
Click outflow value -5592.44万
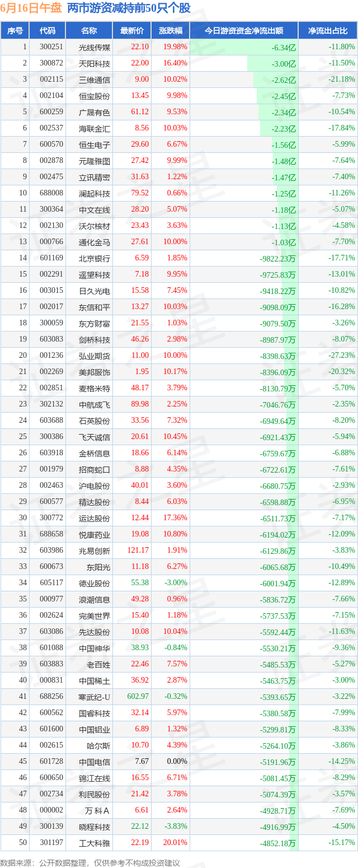[x=278, y=632]
